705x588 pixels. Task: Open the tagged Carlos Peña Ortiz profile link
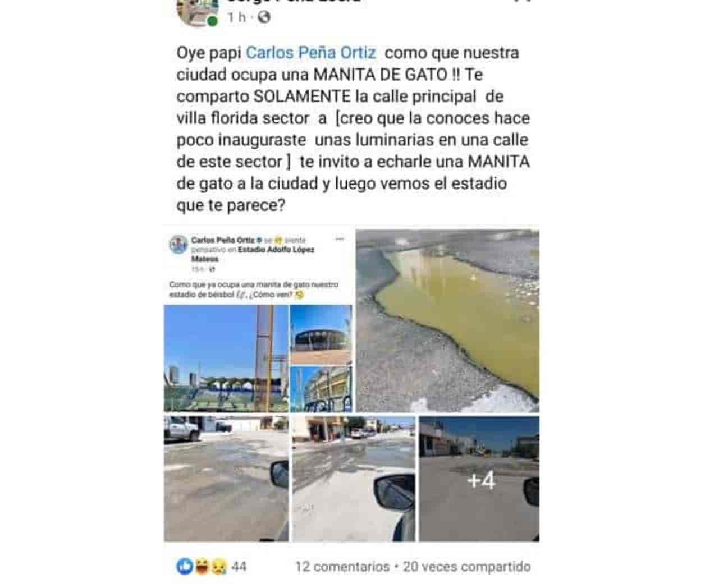tap(311, 53)
